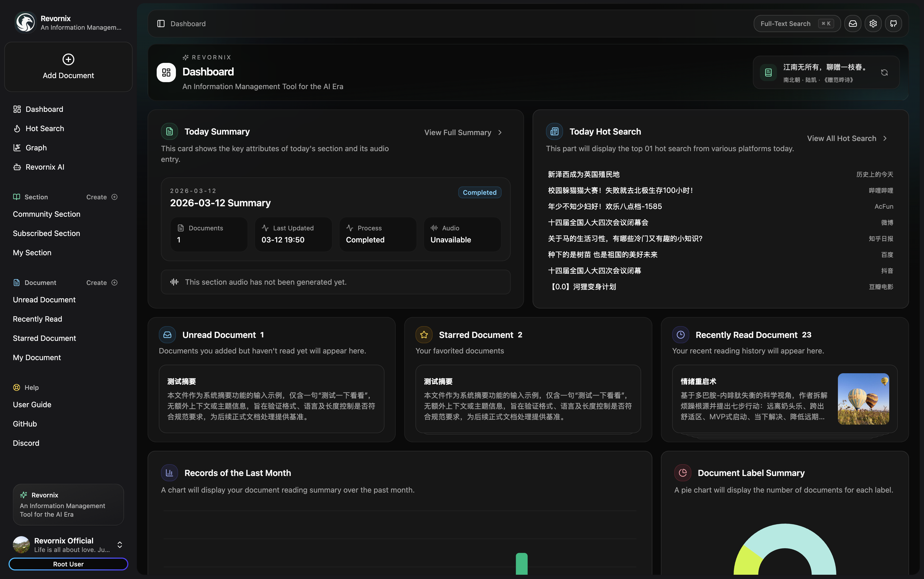The width and height of the screenshot is (924, 579).
Task: Refresh the daily poem quote
Action: point(884,72)
